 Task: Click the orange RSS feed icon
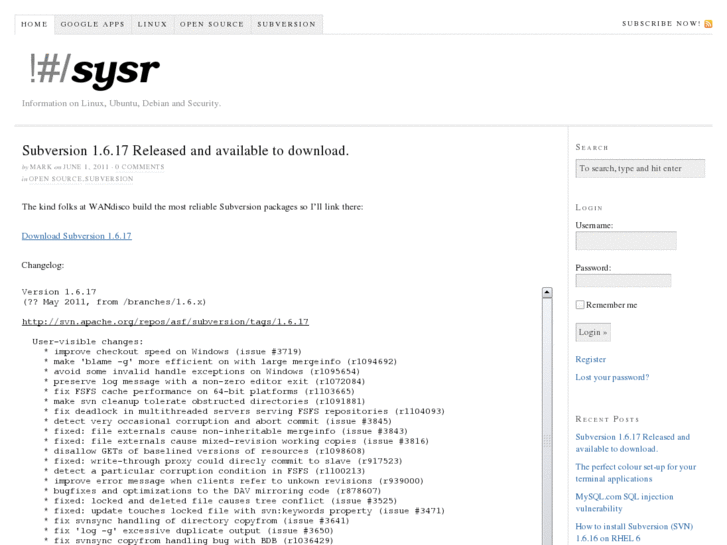pyautogui.click(x=708, y=24)
